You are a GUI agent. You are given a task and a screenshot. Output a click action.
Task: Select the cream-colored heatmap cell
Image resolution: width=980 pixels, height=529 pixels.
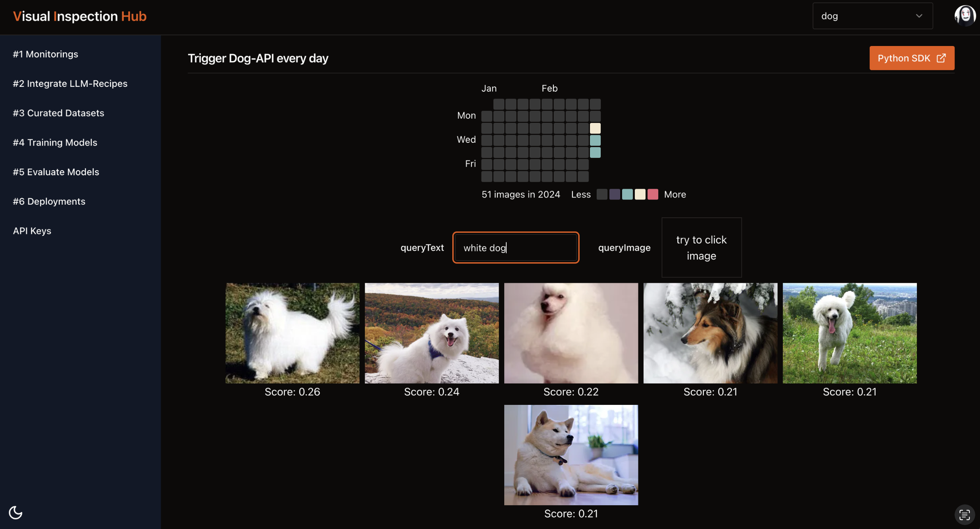(595, 128)
